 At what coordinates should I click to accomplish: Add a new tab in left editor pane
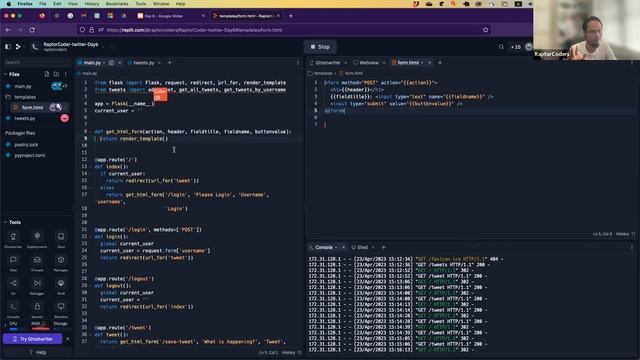tap(169, 62)
